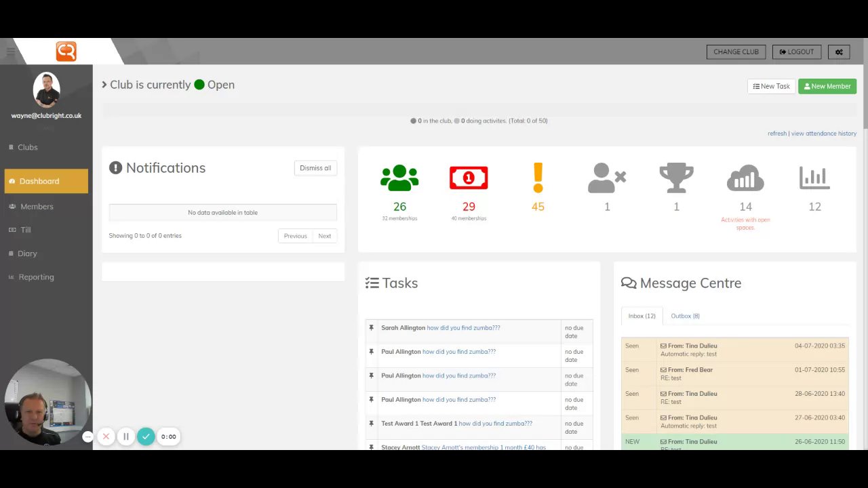
Task: Click the red 29 count
Action: pos(469,207)
